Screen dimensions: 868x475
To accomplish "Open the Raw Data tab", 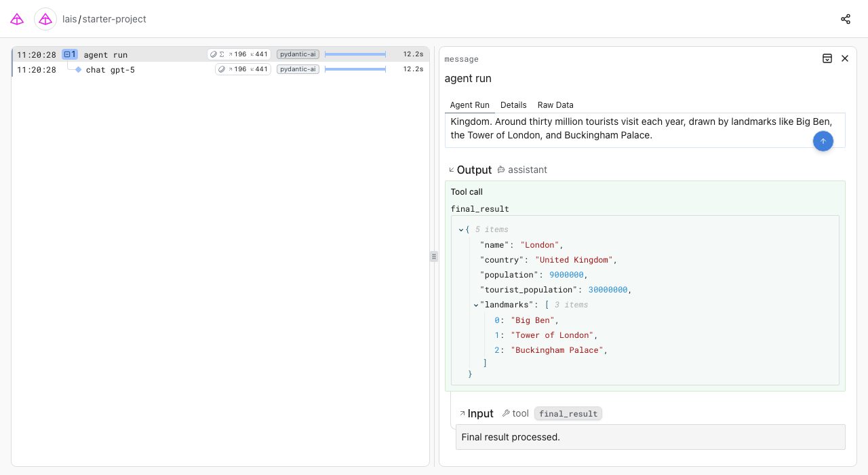I will click(555, 105).
